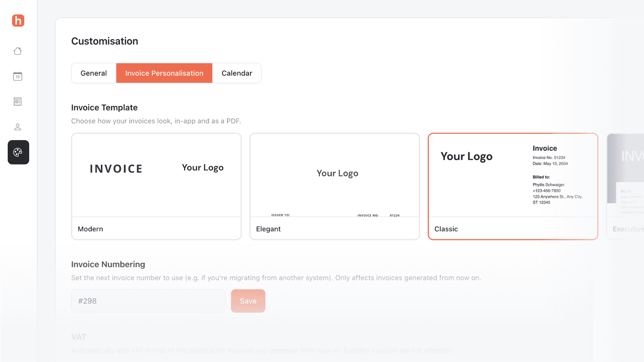Open the Clients person icon in sidebar
Image resolution: width=644 pixels, height=362 pixels.
18,127
